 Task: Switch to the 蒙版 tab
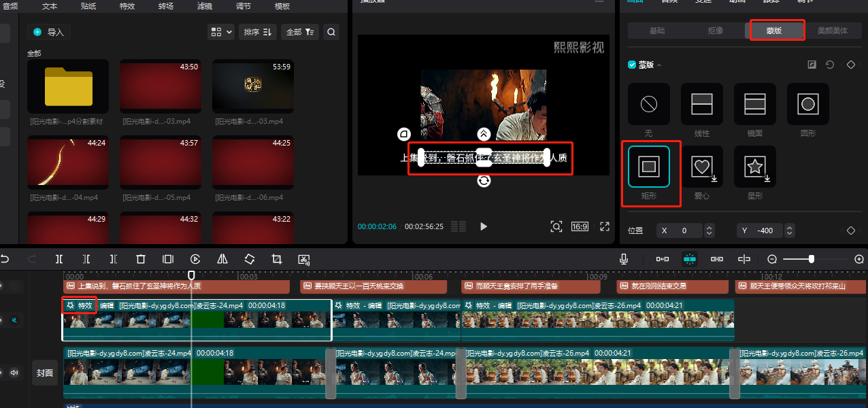(774, 31)
